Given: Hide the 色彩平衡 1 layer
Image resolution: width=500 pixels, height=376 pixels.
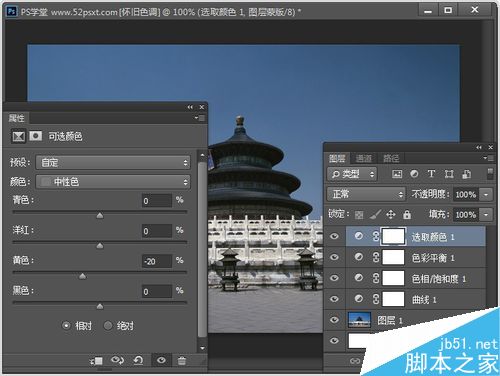Looking at the screenshot, I should (x=334, y=257).
